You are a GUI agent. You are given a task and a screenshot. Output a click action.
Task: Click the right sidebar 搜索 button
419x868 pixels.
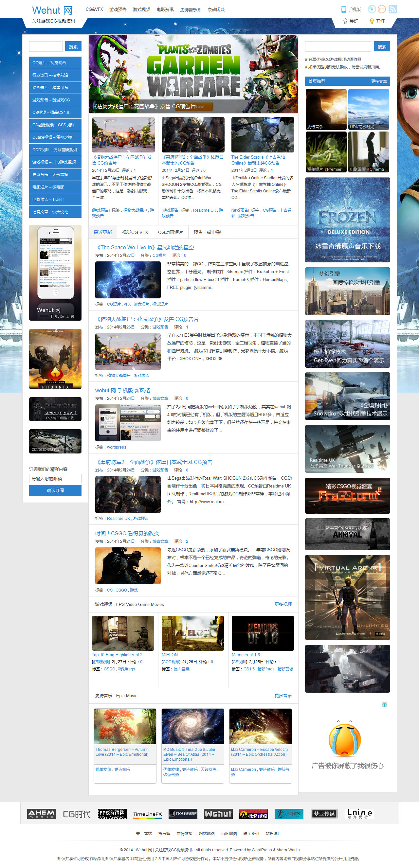pos(382,46)
